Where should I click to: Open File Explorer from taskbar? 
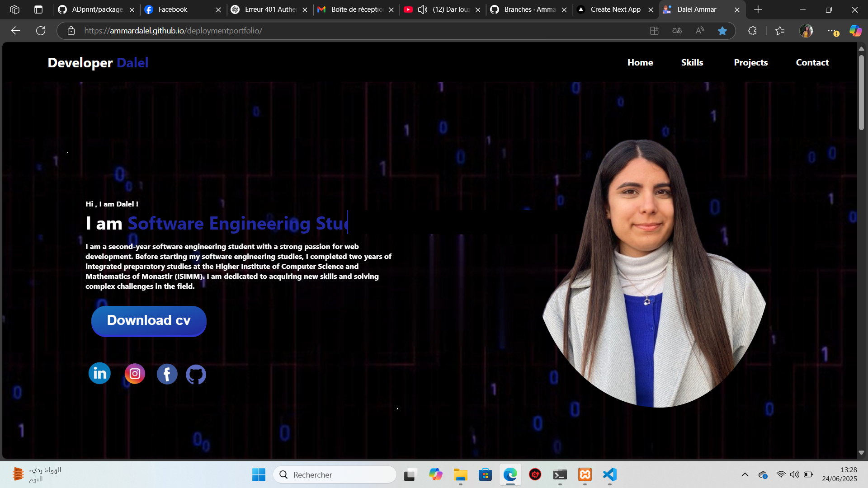460,474
